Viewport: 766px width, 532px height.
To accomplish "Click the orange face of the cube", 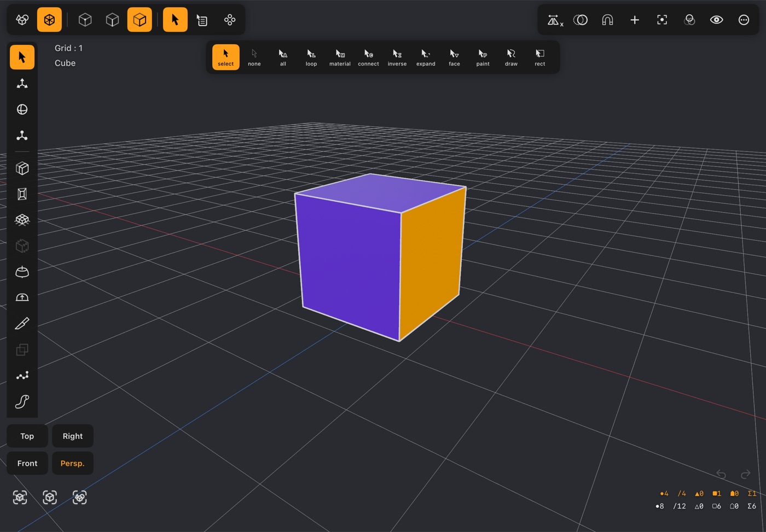I will (x=432, y=265).
